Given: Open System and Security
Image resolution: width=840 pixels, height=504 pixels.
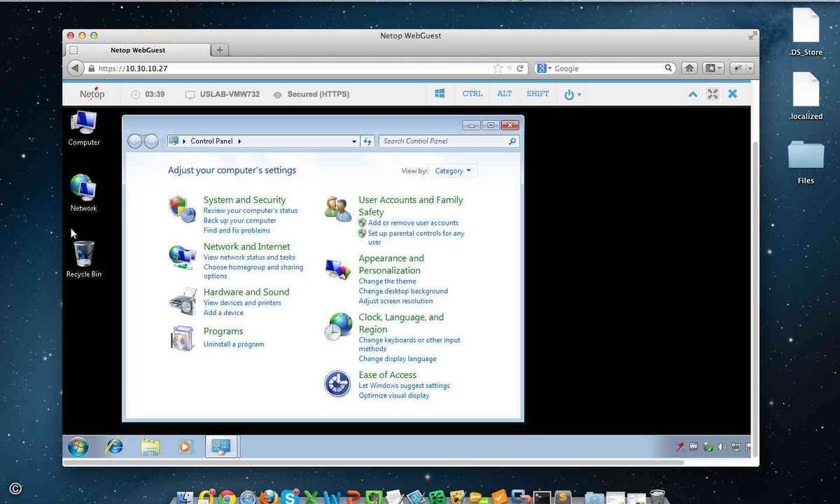Looking at the screenshot, I should [244, 200].
